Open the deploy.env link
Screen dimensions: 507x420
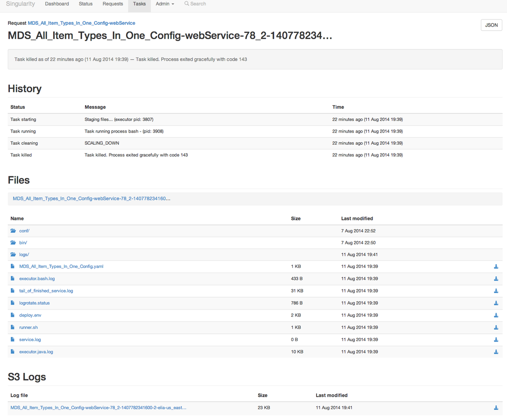click(x=30, y=315)
